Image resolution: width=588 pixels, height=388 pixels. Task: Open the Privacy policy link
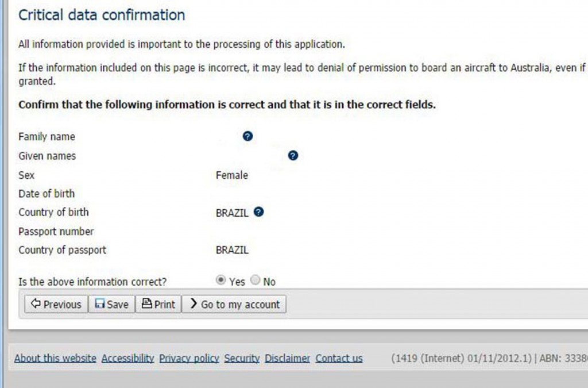pyautogui.click(x=189, y=358)
